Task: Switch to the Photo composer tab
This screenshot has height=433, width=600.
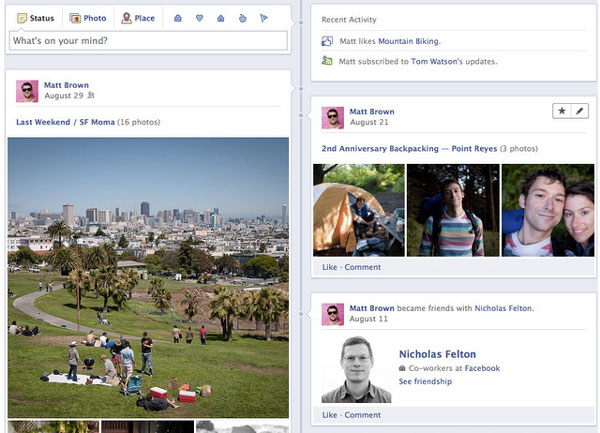Action: point(88,18)
